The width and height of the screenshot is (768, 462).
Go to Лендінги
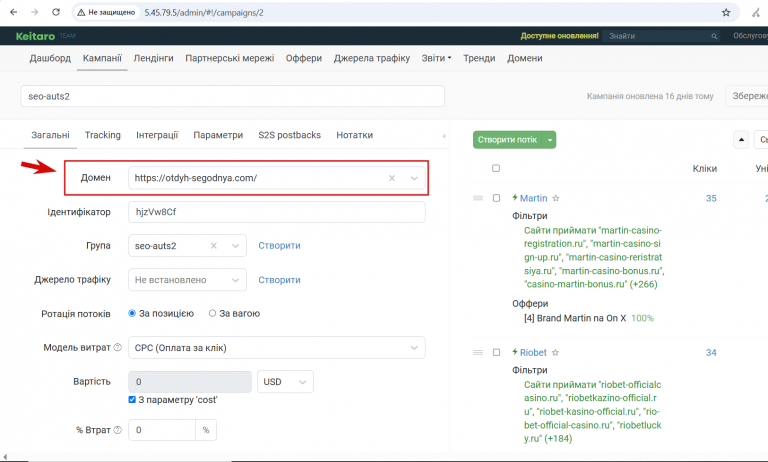pyautogui.click(x=153, y=58)
